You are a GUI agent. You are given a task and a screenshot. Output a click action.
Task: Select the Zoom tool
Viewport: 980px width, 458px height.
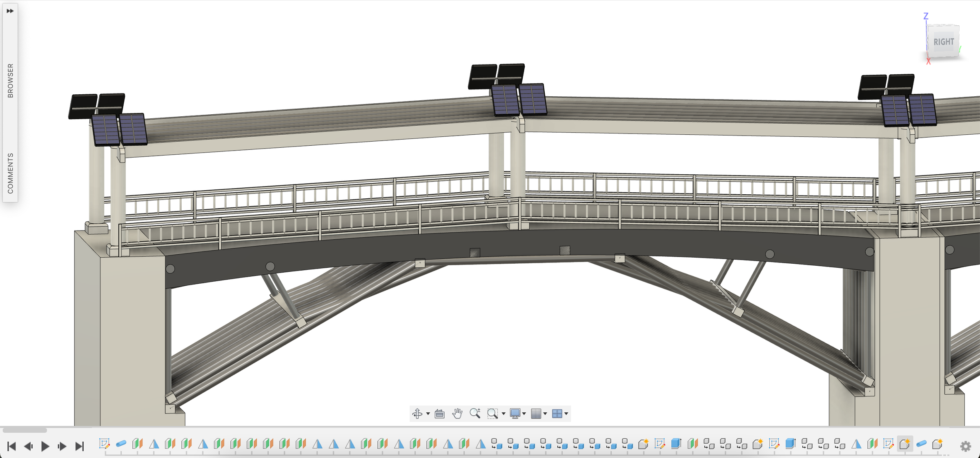[x=476, y=414]
